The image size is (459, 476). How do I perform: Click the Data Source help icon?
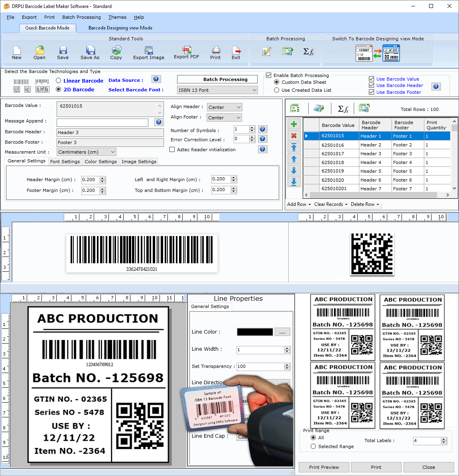coord(156,79)
